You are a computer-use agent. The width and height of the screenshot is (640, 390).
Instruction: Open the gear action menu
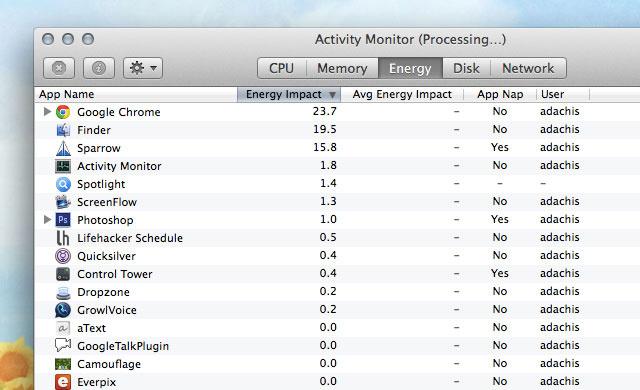click(143, 68)
